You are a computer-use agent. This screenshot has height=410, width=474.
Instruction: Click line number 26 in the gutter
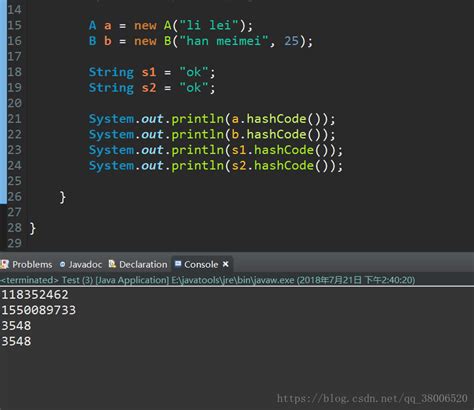[x=14, y=197]
